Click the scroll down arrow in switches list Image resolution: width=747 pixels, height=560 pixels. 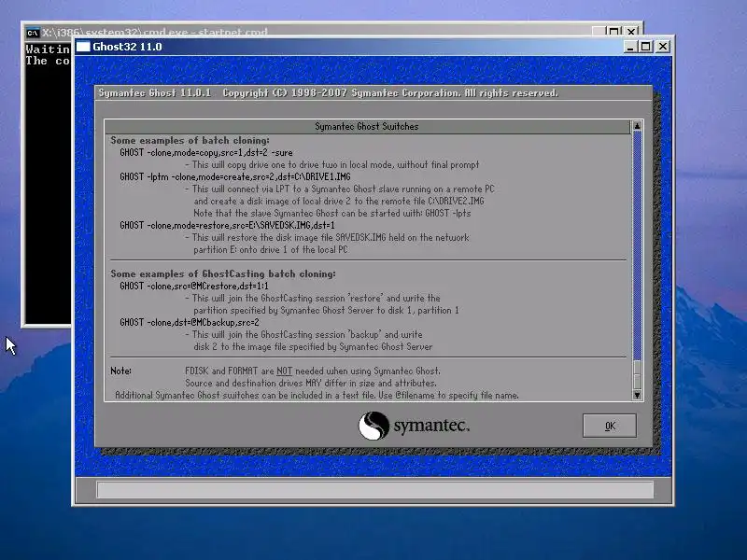pos(637,395)
